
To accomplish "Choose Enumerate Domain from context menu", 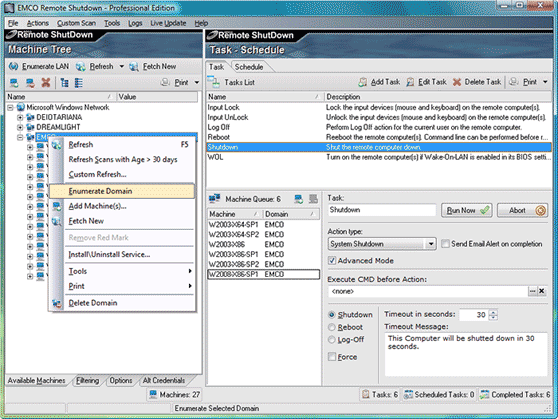I will click(x=122, y=191).
